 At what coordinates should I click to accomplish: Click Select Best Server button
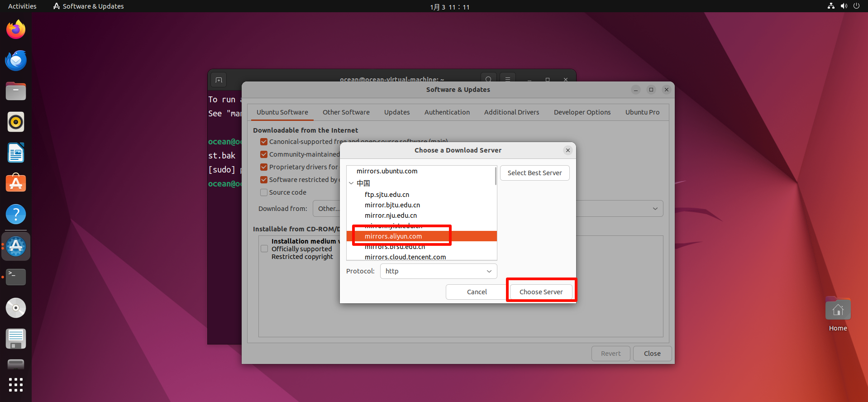click(x=535, y=173)
